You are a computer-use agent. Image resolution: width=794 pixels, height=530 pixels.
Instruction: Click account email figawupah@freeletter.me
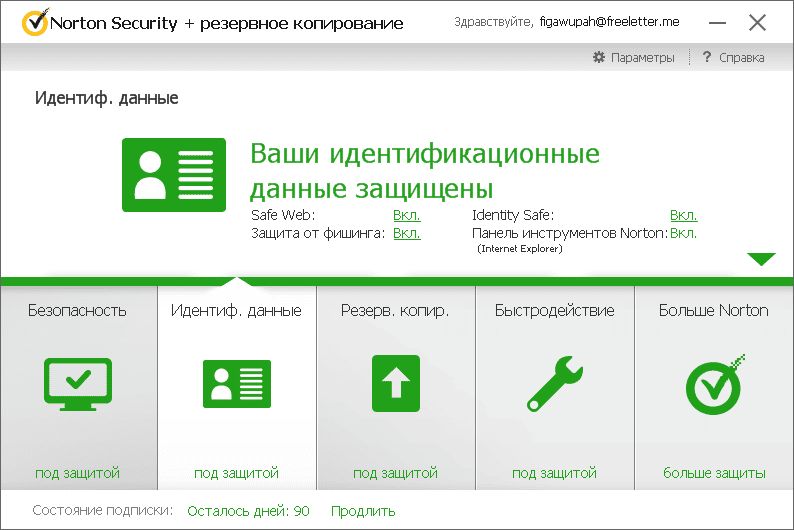609,22
